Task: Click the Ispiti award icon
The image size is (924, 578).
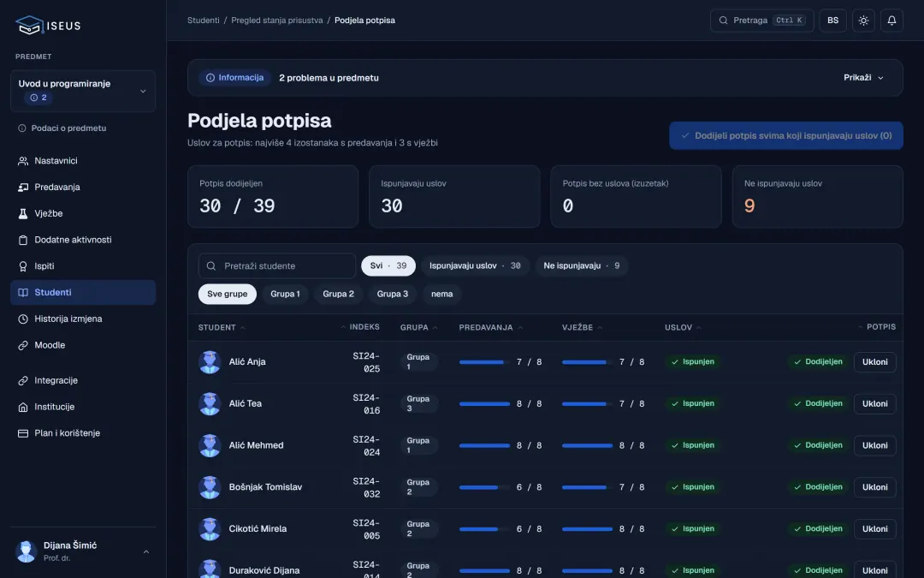Action: point(23,266)
